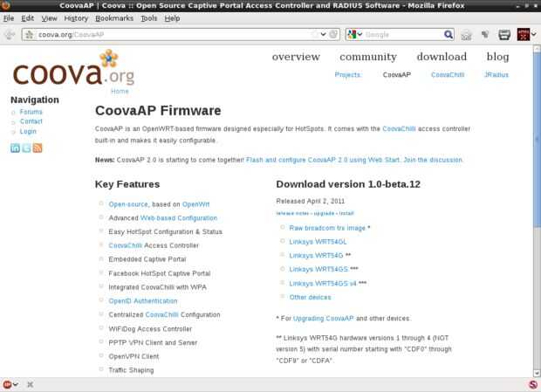Go to the blog site section
The width and height of the screenshot is (541, 392).
click(497, 57)
